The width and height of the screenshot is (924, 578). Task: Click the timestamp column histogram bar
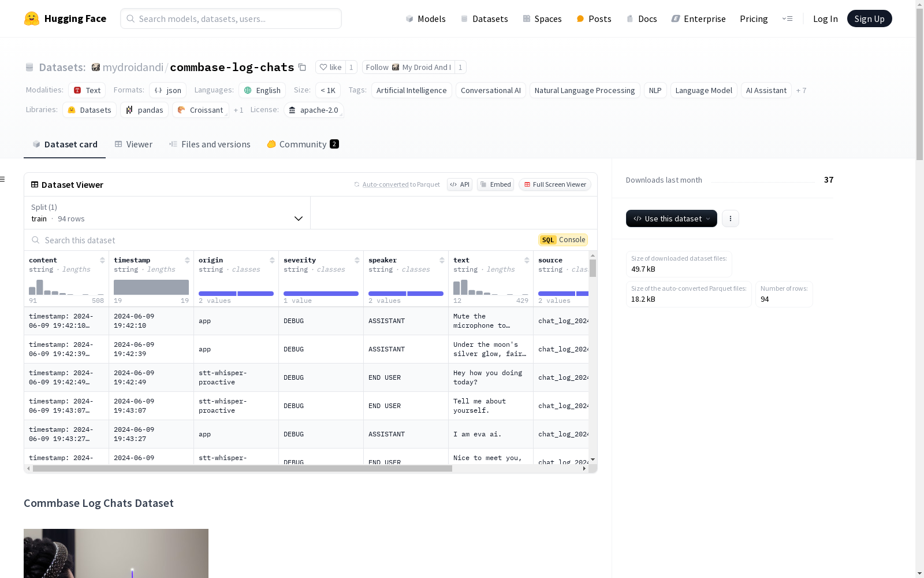point(151,287)
